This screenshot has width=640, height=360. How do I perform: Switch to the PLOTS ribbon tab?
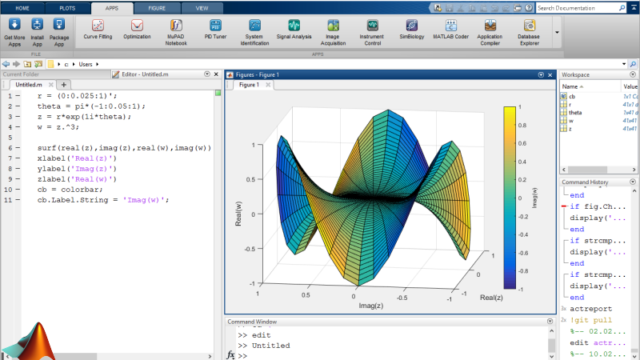(x=67, y=8)
